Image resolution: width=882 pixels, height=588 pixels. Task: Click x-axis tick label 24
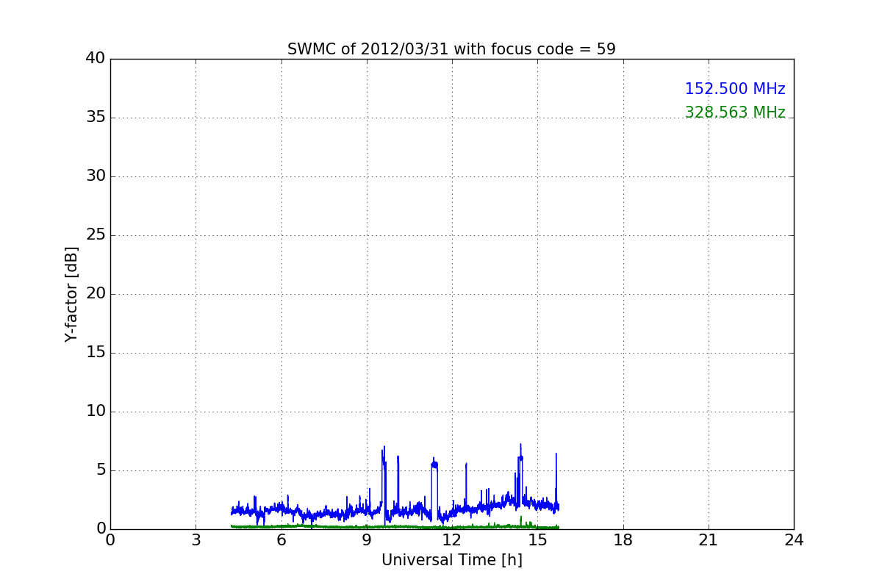(x=794, y=540)
